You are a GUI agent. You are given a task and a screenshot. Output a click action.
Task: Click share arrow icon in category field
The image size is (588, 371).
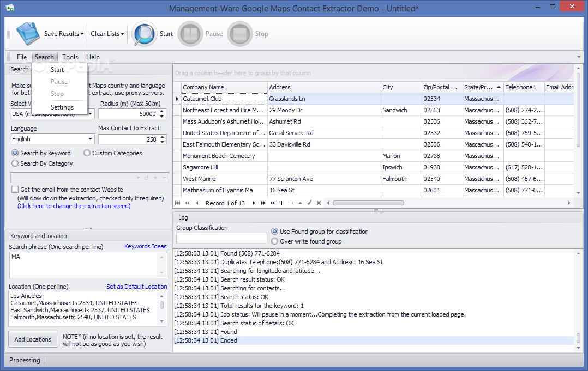click(x=147, y=178)
